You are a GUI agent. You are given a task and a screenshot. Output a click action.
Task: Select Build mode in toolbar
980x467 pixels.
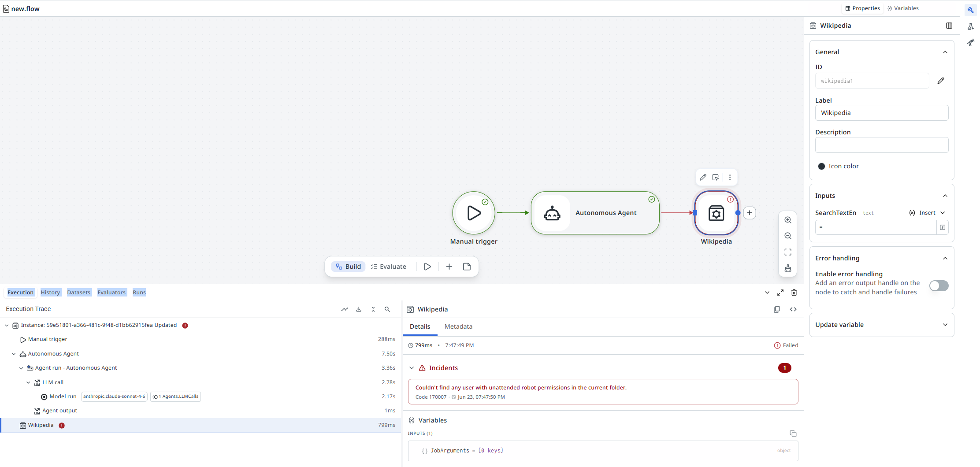tap(348, 267)
